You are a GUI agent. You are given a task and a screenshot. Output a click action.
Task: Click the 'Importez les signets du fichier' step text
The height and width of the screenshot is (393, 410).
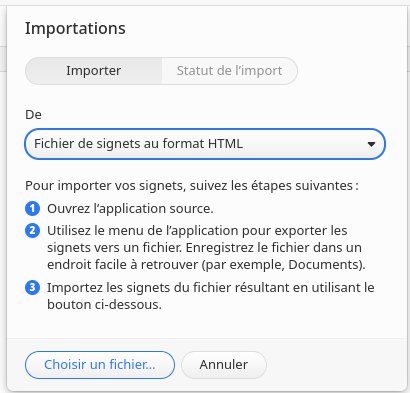pos(211,288)
